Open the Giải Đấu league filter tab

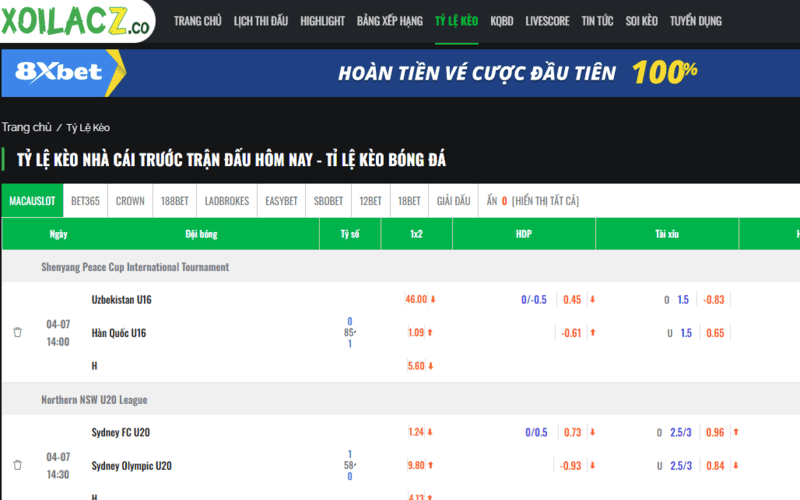click(x=454, y=201)
